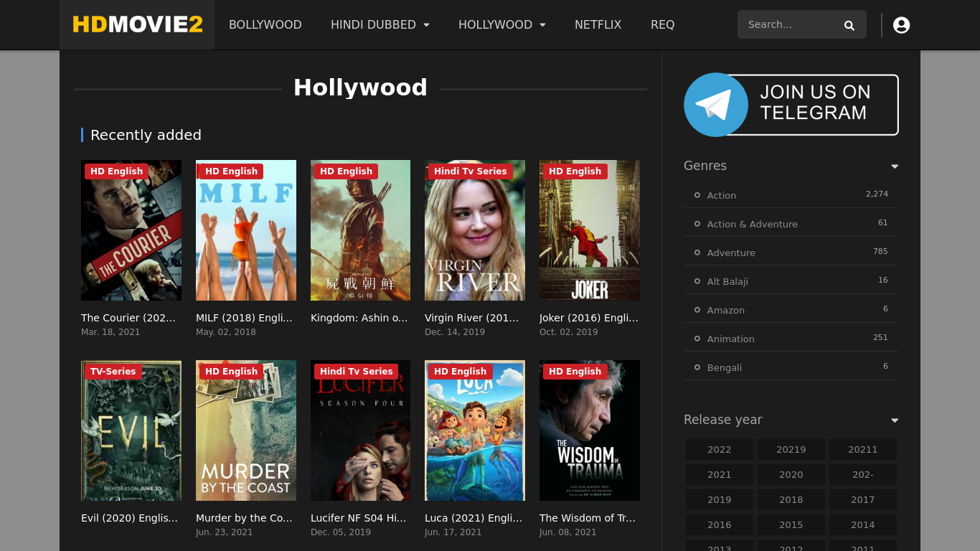Click Hindi Tv Series badge on Lucifer
Viewport: 980px width, 551px height.
[357, 372]
